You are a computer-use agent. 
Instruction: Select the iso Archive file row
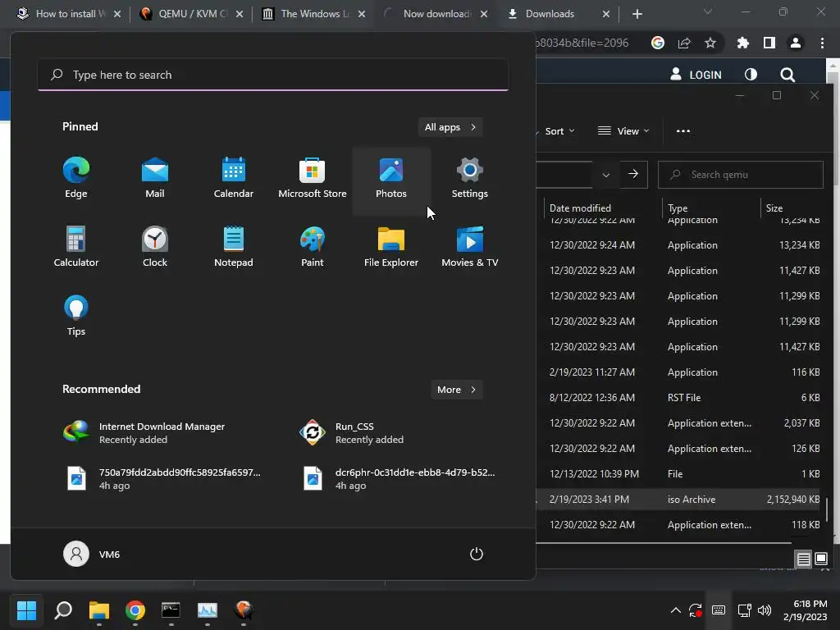coord(680,500)
